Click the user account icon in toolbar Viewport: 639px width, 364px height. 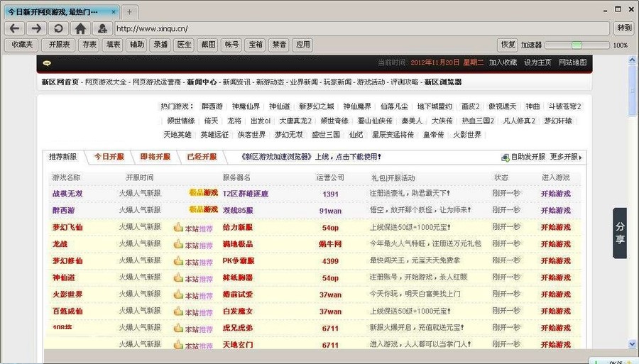(102, 28)
